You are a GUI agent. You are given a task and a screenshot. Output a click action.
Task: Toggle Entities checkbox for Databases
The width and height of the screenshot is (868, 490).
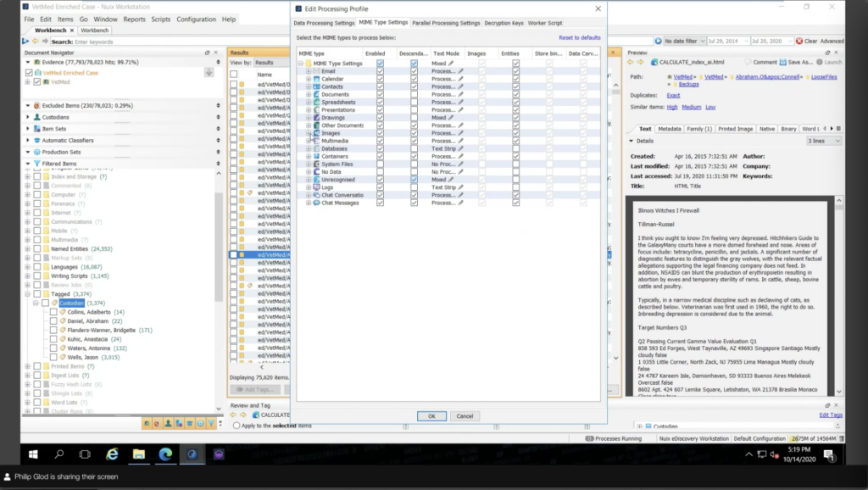tap(516, 148)
